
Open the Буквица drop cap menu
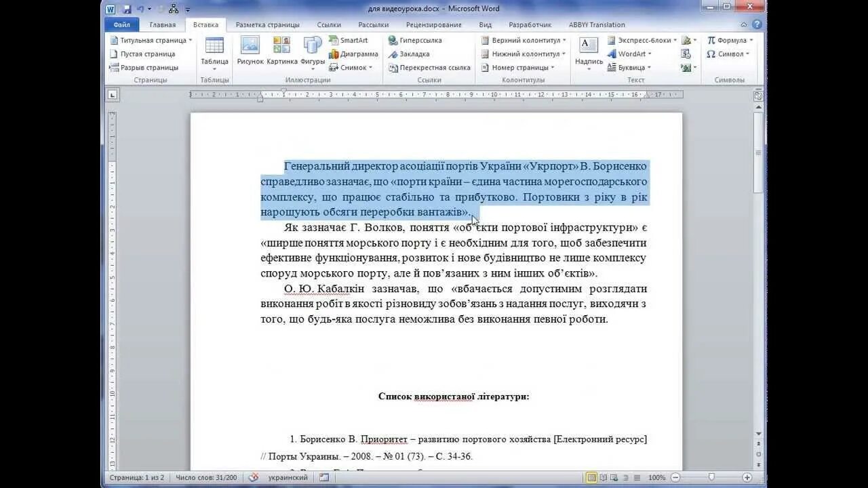point(629,67)
